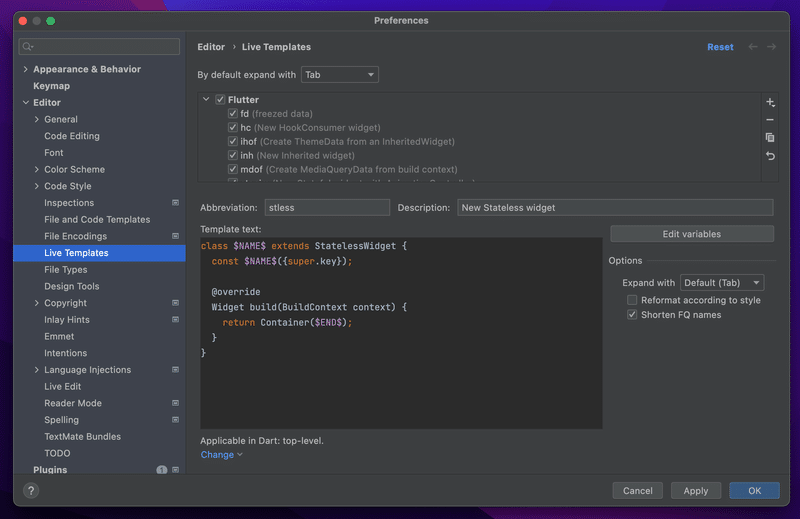This screenshot has width=800, height=519.
Task: Restore deleted defaults with revert icon
Action: tap(770, 156)
